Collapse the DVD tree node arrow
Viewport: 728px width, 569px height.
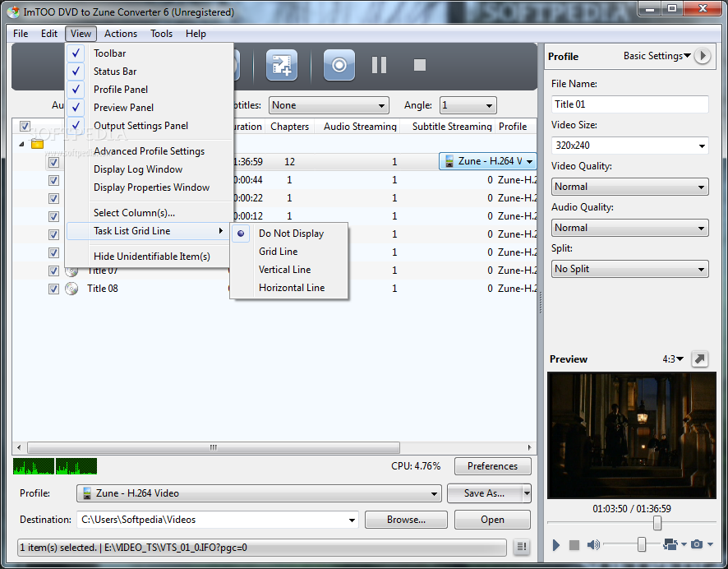click(x=21, y=144)
